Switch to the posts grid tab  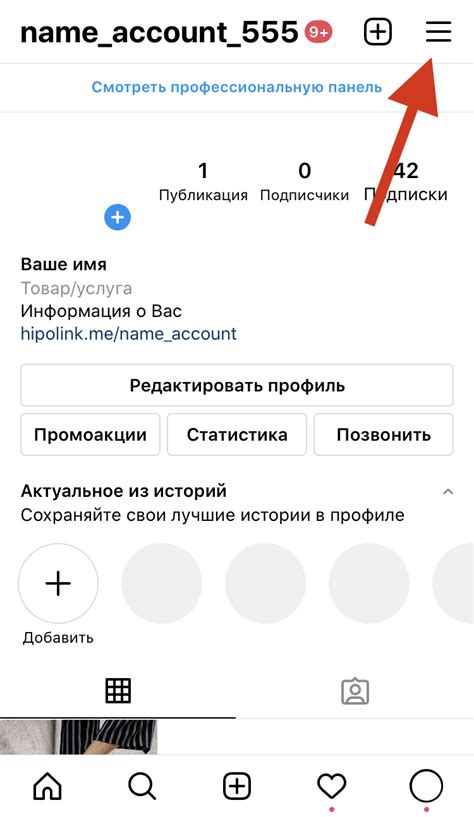pyautogui.click(x=118, y=691)
